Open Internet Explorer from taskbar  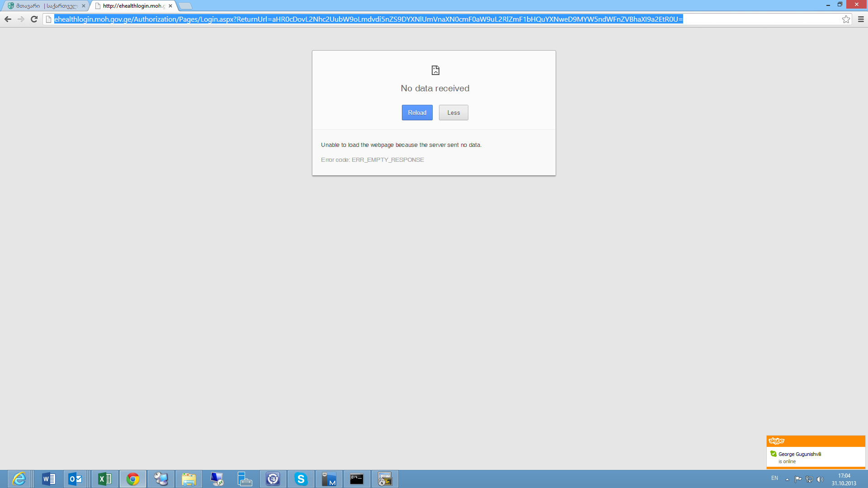pos(19,479)
